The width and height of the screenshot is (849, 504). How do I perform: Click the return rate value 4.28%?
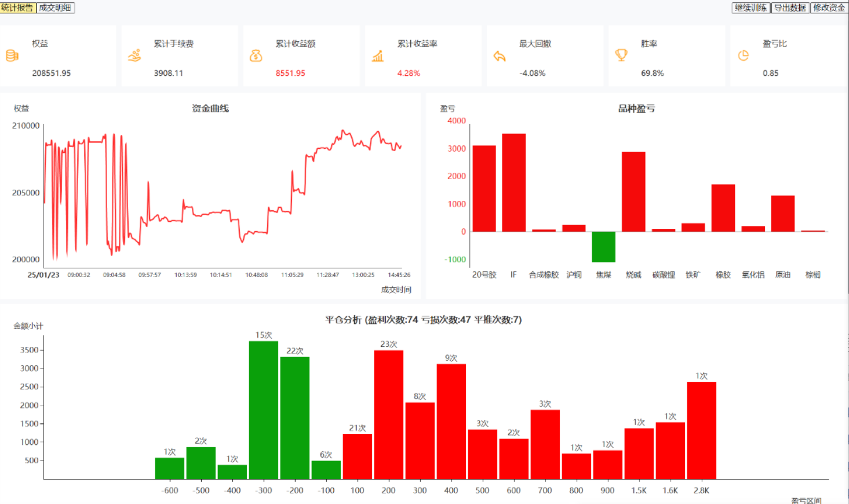click(x=409, y=73)
